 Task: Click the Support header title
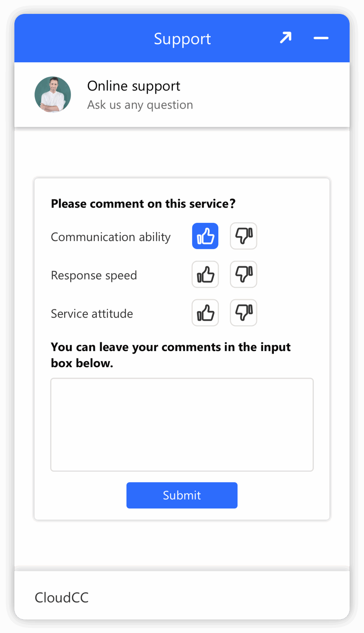182,39
